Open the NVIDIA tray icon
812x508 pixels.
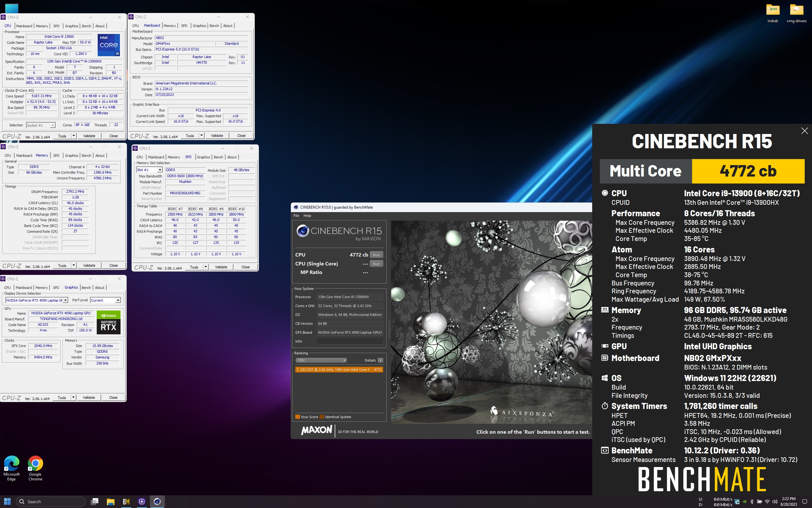[744, 502]
